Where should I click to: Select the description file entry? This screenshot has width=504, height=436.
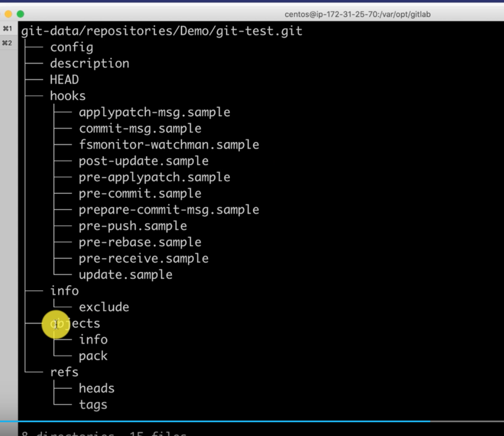click(90, 64)
